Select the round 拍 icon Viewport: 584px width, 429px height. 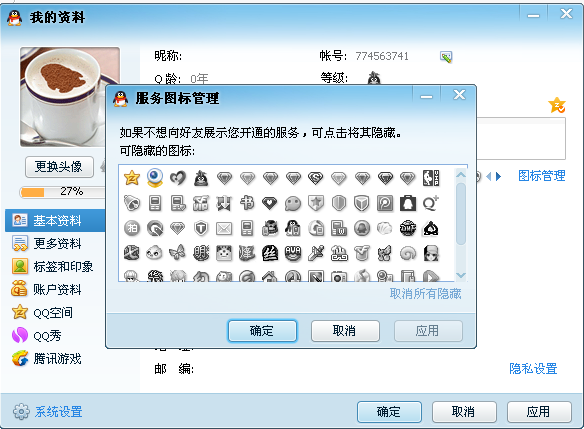[x=132, y=228]
